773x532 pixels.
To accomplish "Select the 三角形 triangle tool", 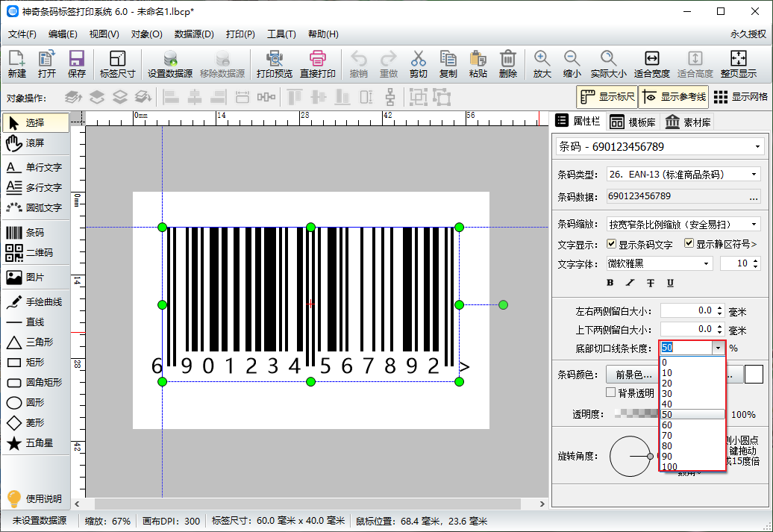I will point(36,342).
